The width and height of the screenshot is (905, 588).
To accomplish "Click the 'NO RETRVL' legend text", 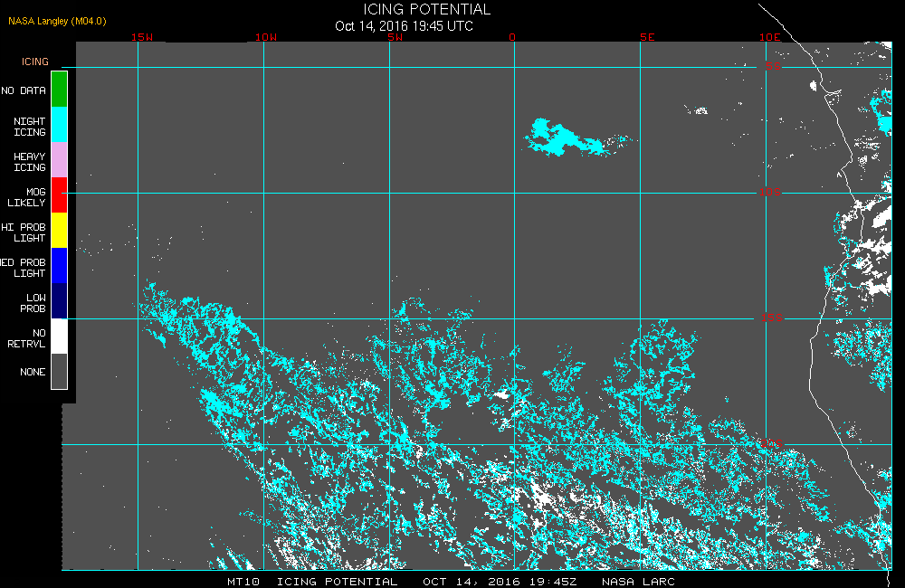I will click(x=26, y=338).
